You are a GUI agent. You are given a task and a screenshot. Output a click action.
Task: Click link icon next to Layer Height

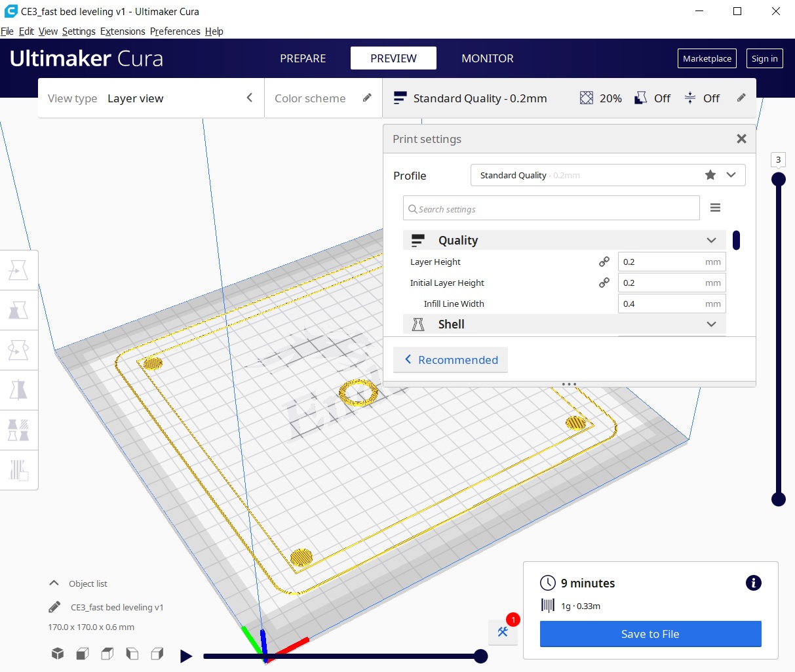(604, 262)
